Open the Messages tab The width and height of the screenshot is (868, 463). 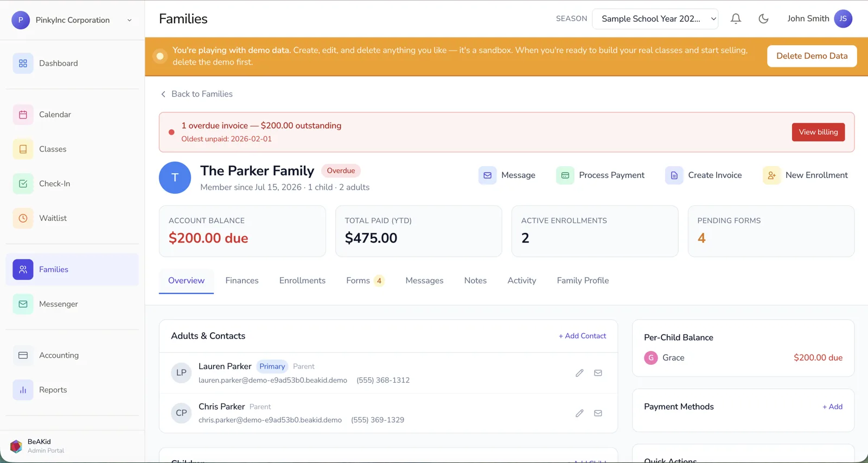424,281
